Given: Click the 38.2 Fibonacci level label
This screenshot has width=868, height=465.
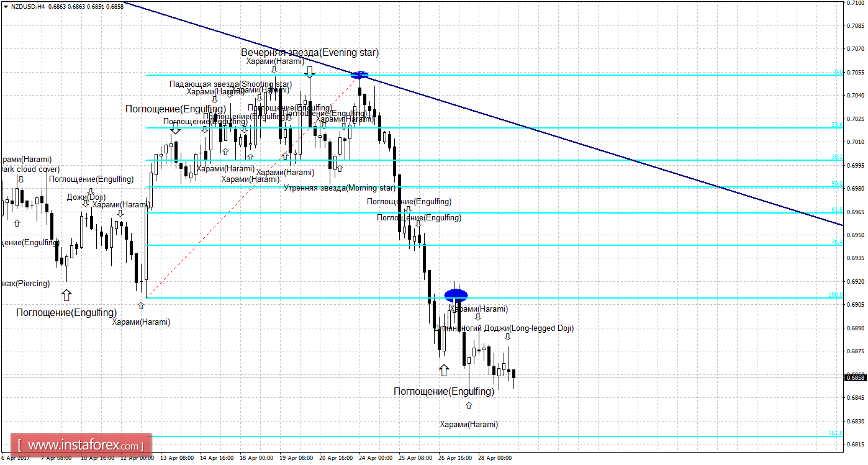Looking at the screenshot, I should pyautogui.click(x=838, y=157).
